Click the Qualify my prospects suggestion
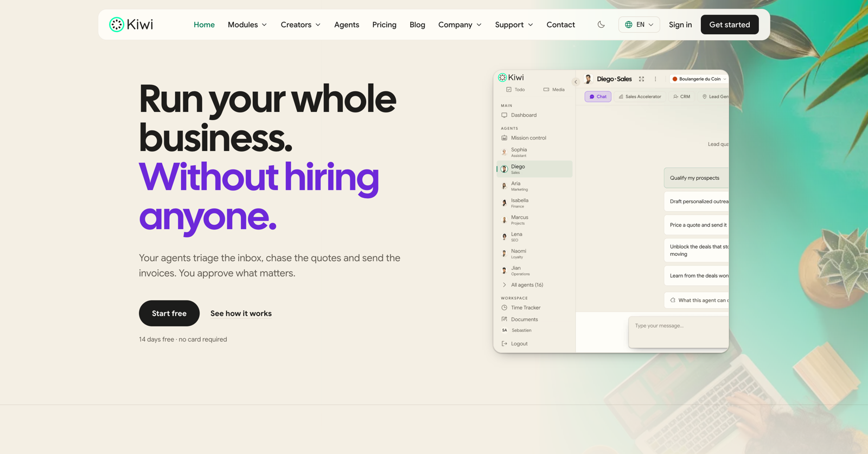This screenshot has width=868, height=454. point(696,178)
